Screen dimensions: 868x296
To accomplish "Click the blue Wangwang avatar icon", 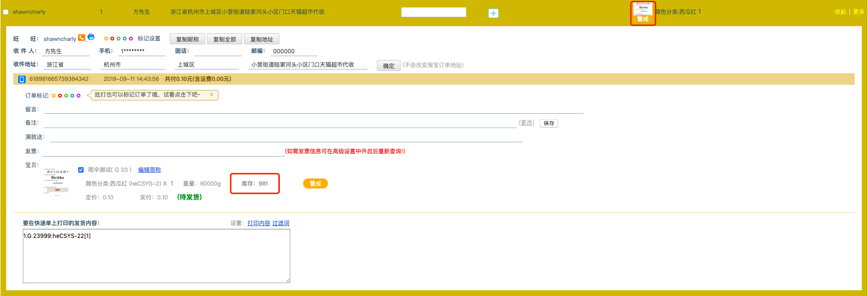I will coord(91,37).
